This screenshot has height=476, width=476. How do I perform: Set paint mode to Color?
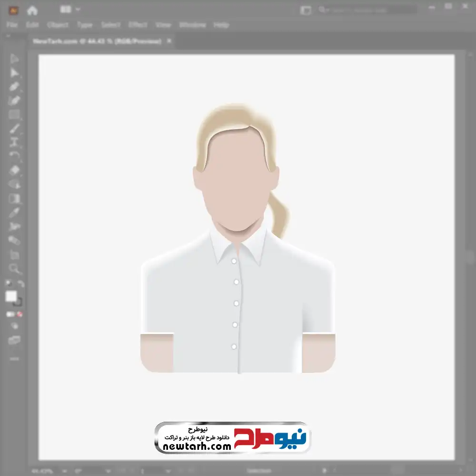pos(10,314)
